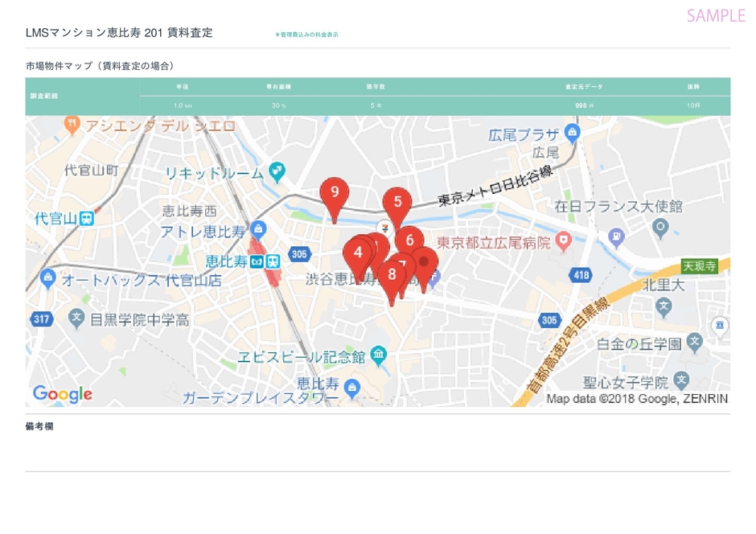This screenshot has height=534, width=756.
Task: Select the red map marker numbered 9
Action: coord(336,193)
